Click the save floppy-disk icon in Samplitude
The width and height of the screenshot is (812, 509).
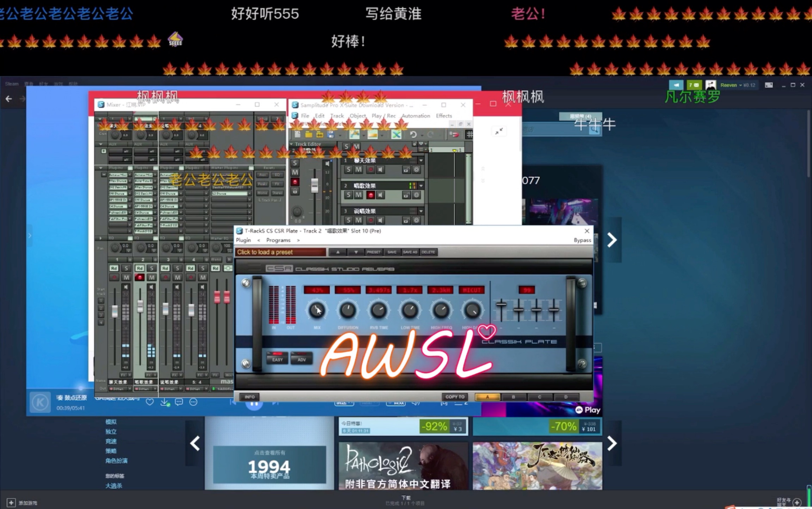pyautogui.click(x=330, y=134)
